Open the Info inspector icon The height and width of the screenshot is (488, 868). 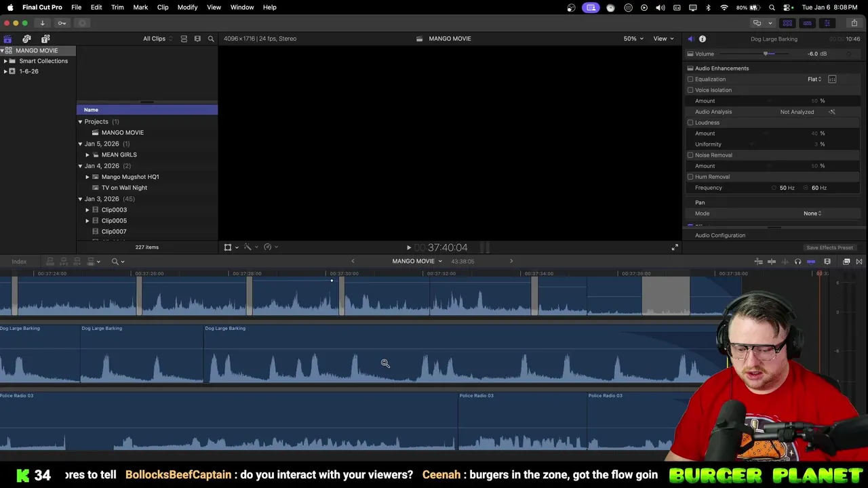(x=703, y=39)
